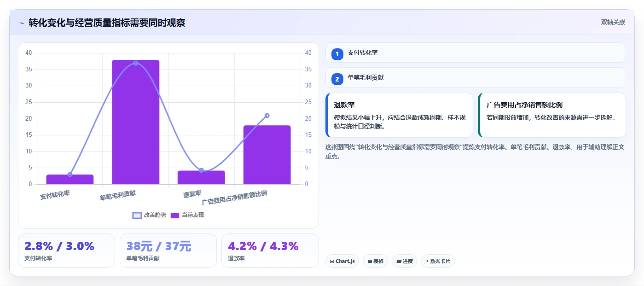Click the lightning icon beside the title
The width and height of the screenshot is (644, 286).
(x=22, y=23)
